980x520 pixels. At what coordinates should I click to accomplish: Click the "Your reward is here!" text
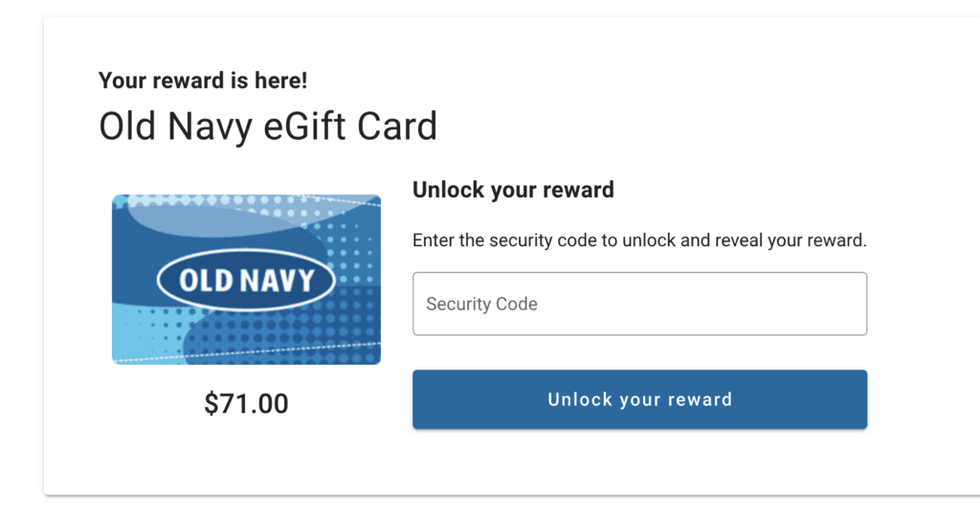[203, 80]
